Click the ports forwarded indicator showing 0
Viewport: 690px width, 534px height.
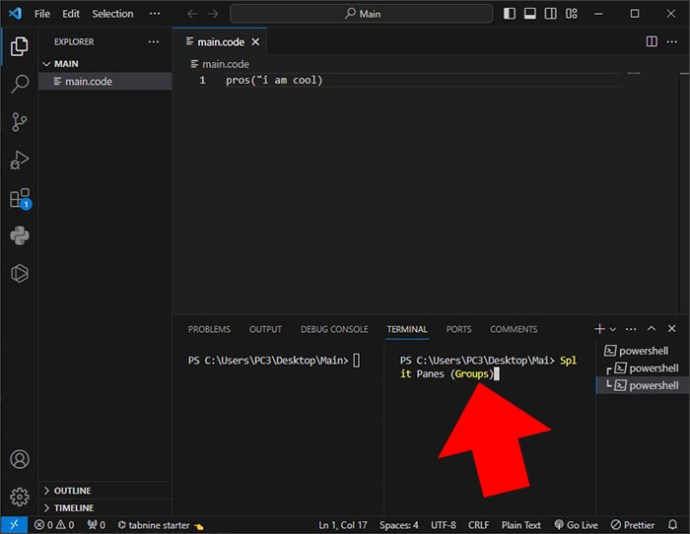coord(96,525)
